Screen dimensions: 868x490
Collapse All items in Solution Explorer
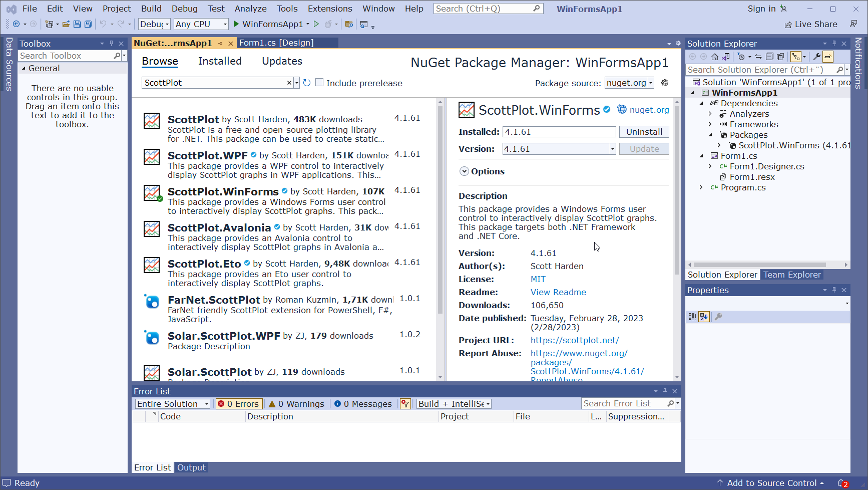tap(769, 57)
